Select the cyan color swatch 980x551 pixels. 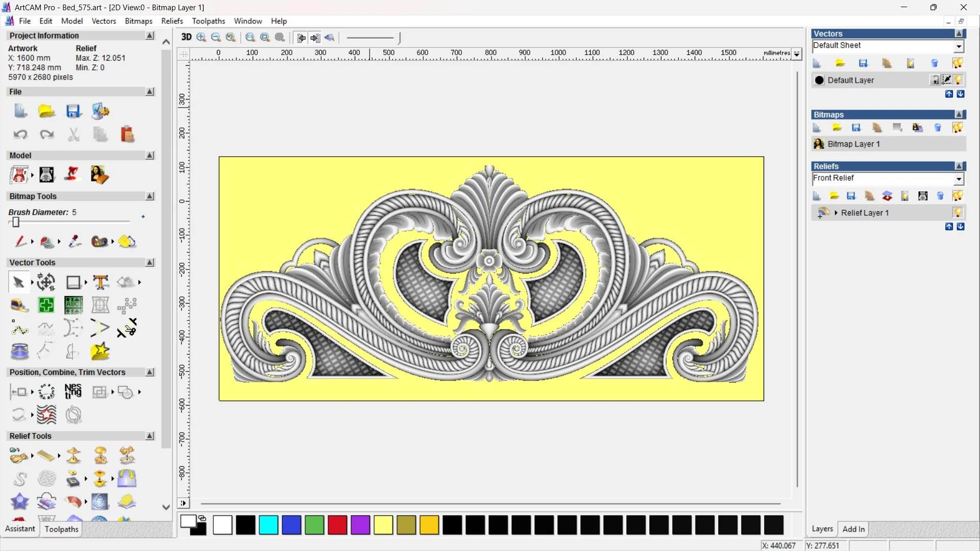[268, 525]
